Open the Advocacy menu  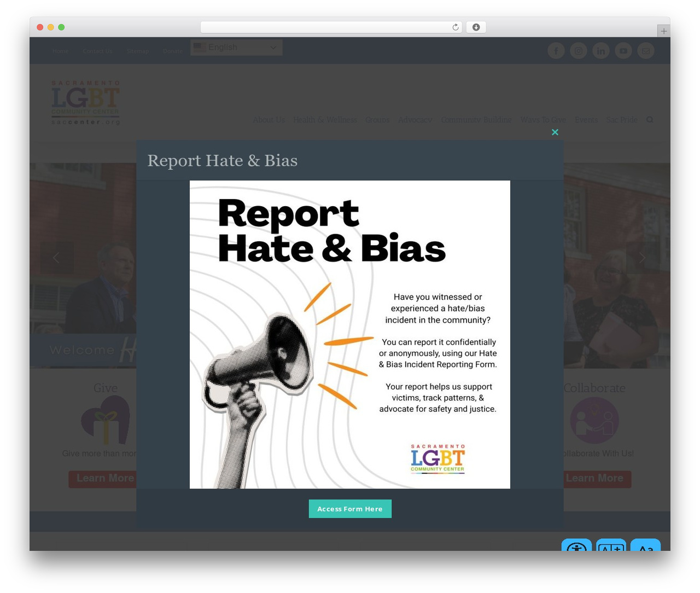point(415,119)
